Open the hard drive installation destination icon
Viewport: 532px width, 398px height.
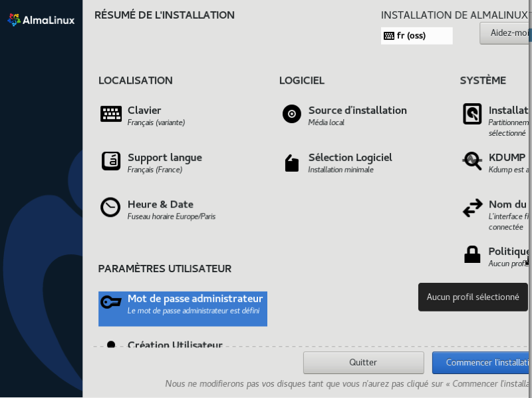[472, 114]
